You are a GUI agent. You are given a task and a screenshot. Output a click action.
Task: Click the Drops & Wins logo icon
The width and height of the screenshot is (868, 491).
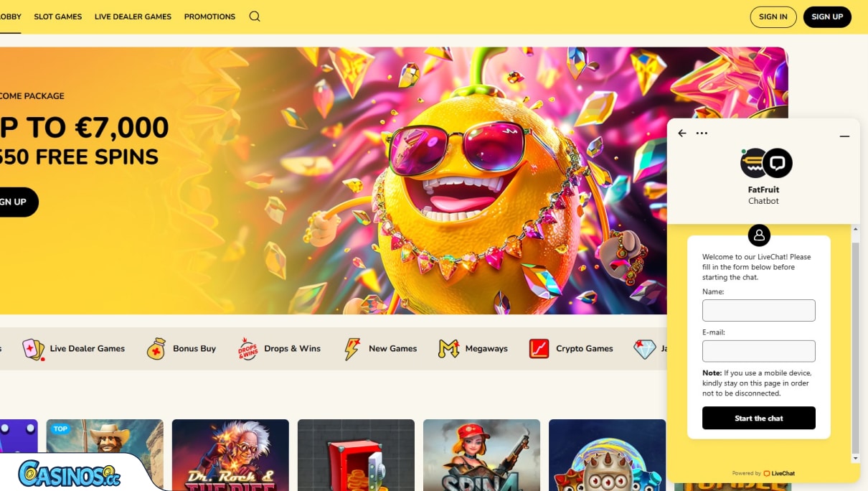coord(247,349)
